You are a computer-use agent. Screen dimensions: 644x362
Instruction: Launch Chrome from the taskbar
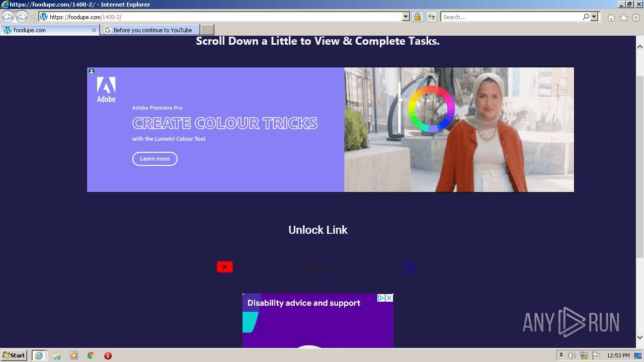click(x=91, y=355)
